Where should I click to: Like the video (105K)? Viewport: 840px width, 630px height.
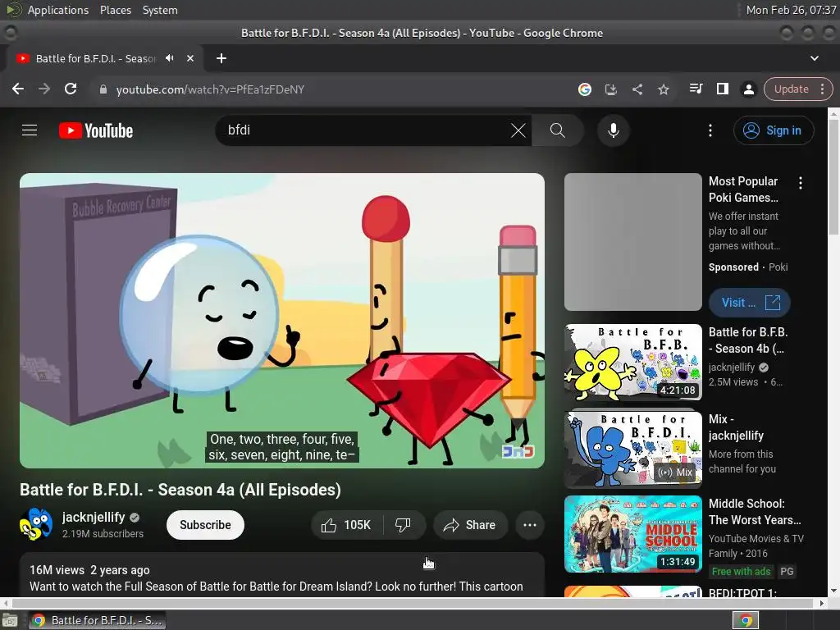pos(347,525)
